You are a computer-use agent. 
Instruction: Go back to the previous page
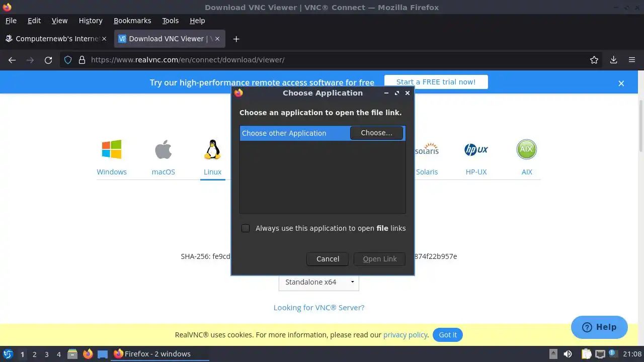point(12,60)
